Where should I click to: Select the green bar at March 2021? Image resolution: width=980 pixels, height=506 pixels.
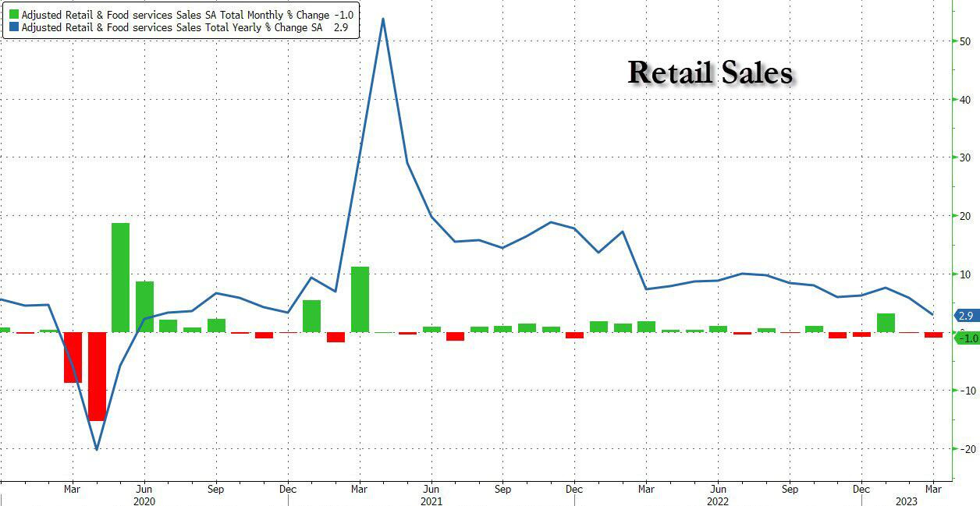click(x=360, y=299)
